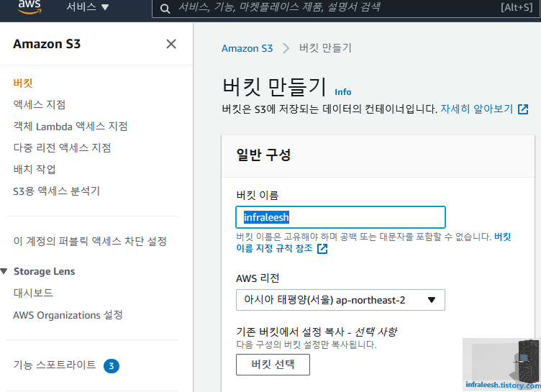Screen dimensions: 541x392
Task: Open the 버킷 이름 지정 규칙 참조 link
Action: point(373,242)
